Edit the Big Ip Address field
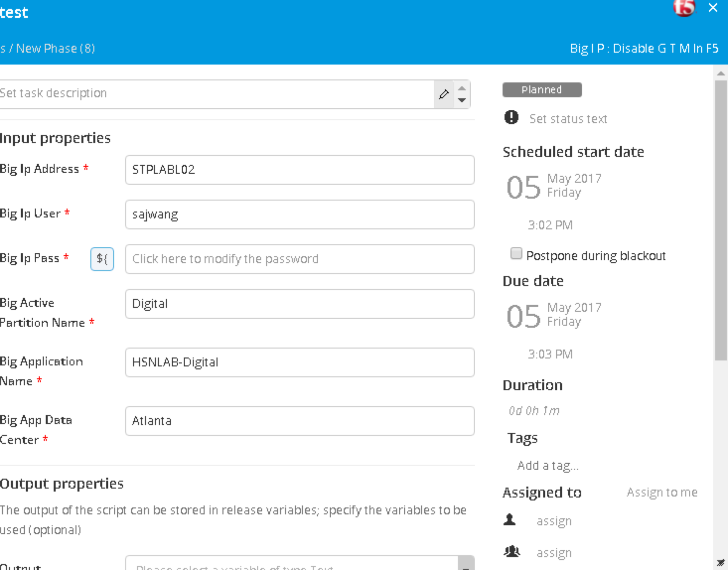This screenshot has height=570, width=728. [299, 170]
